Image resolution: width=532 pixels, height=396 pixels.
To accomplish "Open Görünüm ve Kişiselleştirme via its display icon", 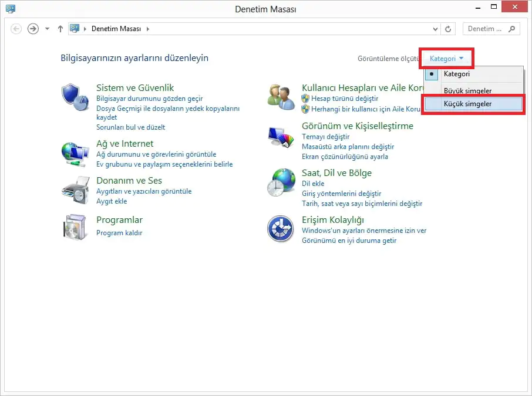I will [x=280, y=138].
